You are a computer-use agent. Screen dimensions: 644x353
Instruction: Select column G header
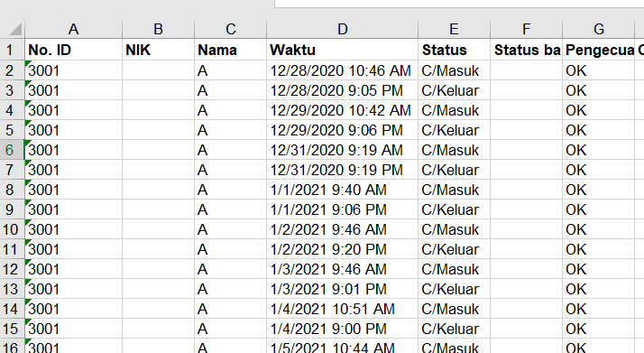point(598,29)
